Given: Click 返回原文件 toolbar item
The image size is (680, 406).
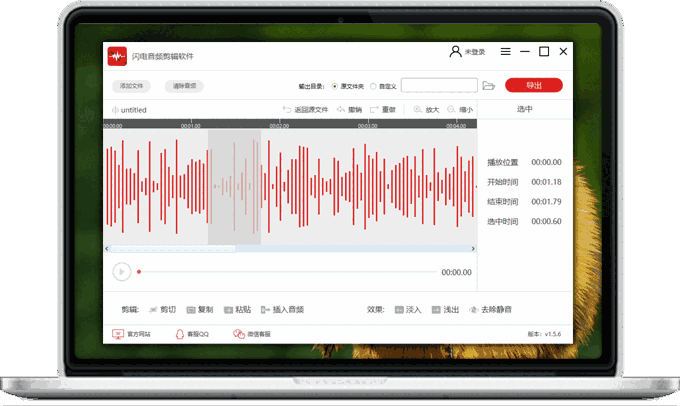Looking at the screenshot, I should click(x=306, y=109).
